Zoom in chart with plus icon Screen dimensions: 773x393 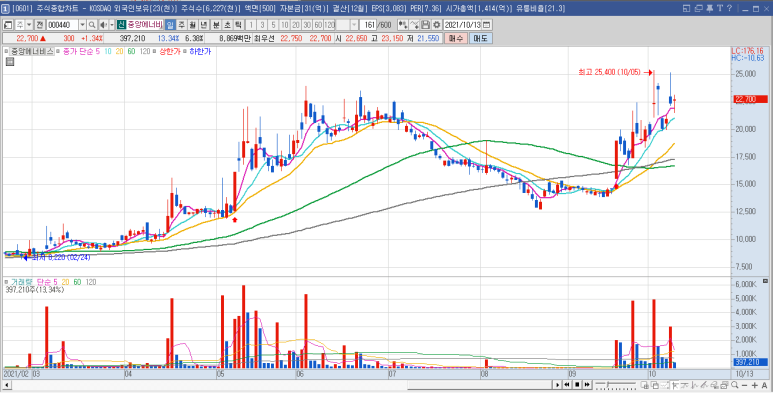click(x=754, y=385)
